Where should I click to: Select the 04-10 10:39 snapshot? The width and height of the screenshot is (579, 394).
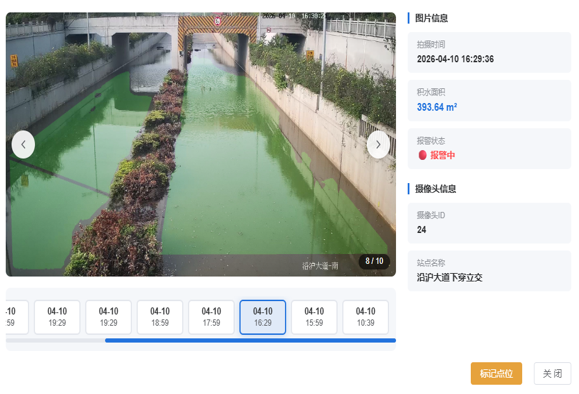pos(366,317)
